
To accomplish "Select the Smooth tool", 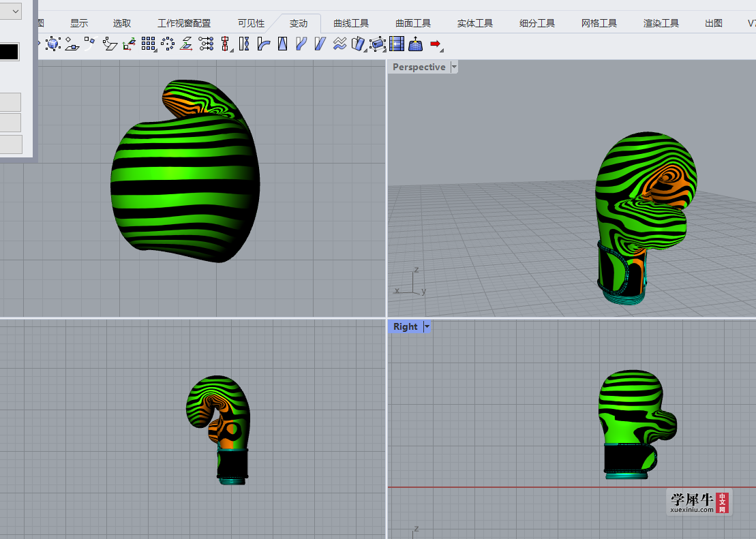I will [x=339, y=44].
